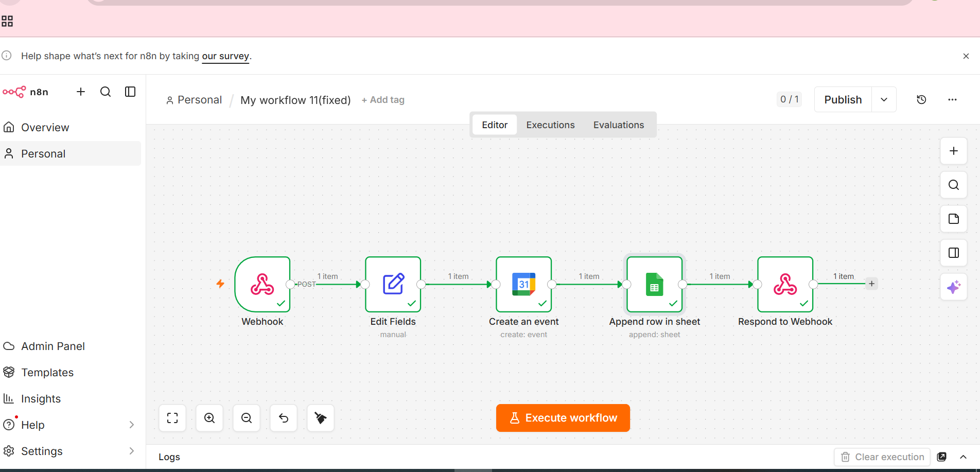Click '+ Add tag'
Image resolution: width=980 pixels, height=472 pixels.
click(x=383, y=100)
